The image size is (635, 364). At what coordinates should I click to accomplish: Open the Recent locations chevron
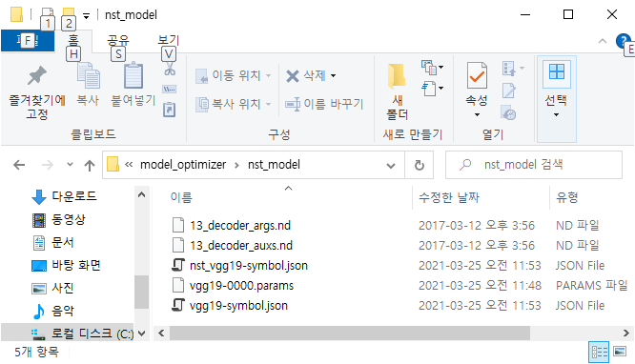click(70, 165)
